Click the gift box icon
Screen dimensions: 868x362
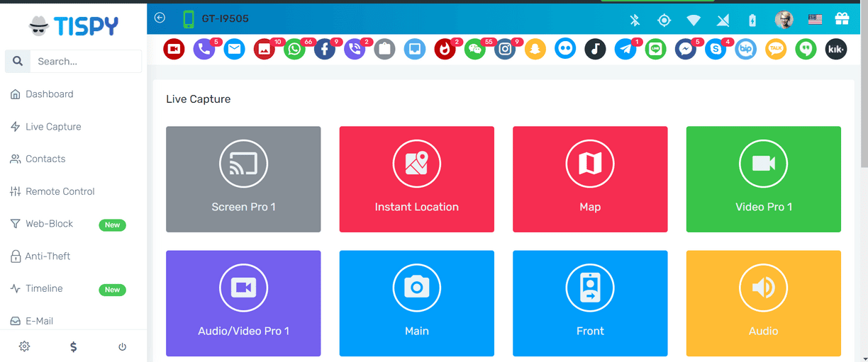coord(842,19)
